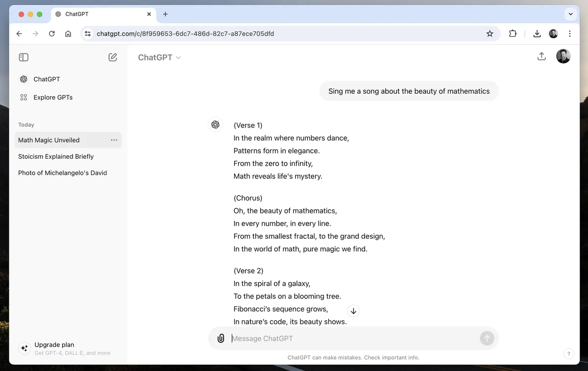Open the Stoicism Explained Briefly conversation
The image size is (588, 371).
56,157
